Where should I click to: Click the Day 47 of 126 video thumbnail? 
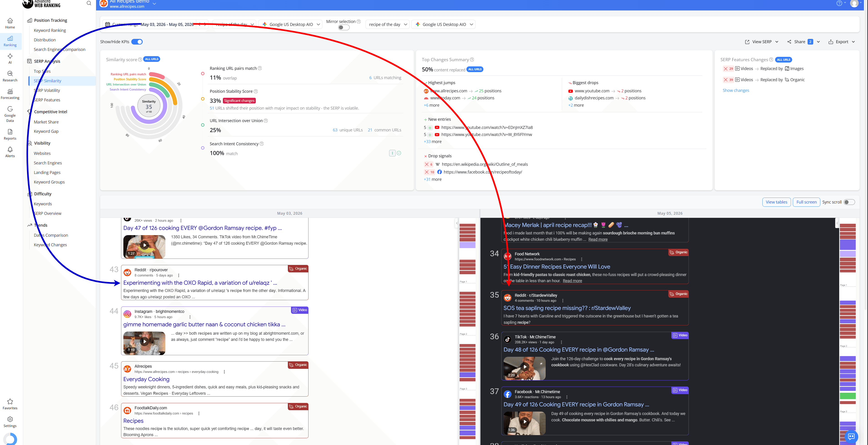144,247
